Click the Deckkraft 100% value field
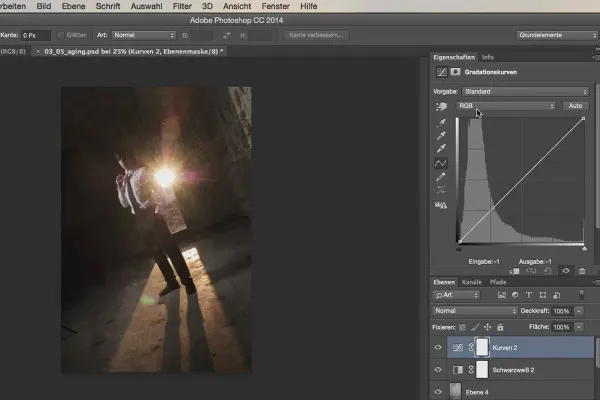600x400 pixels. click(562, 311)
